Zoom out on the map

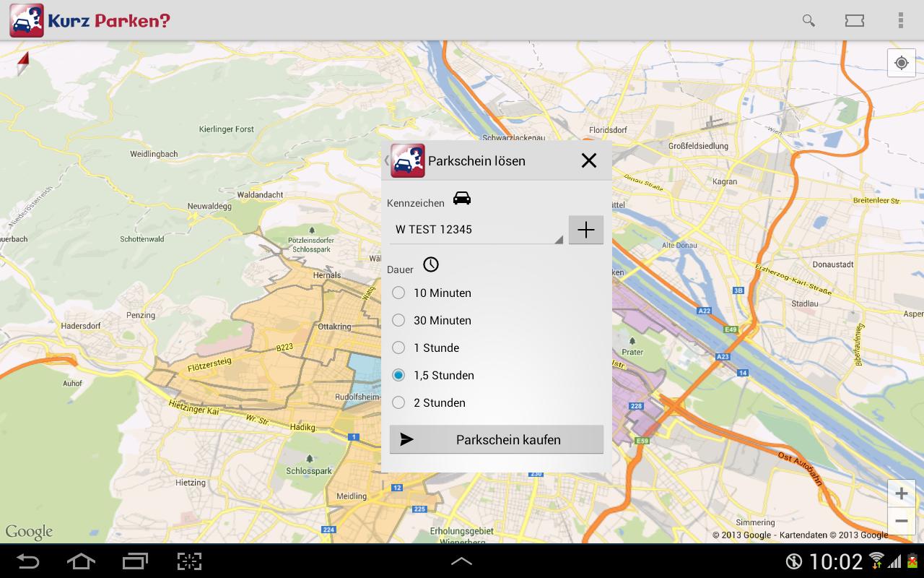(901, 521)
